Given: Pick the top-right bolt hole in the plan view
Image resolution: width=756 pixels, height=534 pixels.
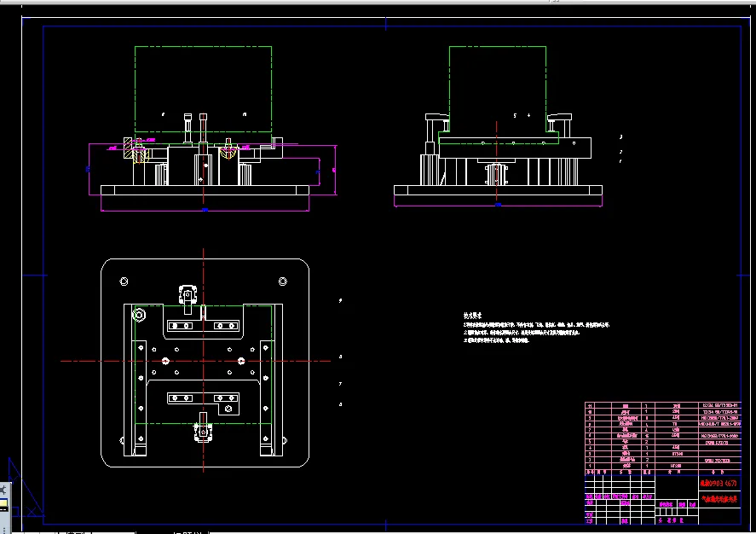Looking at the screenshot, I should [x=283, y=282].
